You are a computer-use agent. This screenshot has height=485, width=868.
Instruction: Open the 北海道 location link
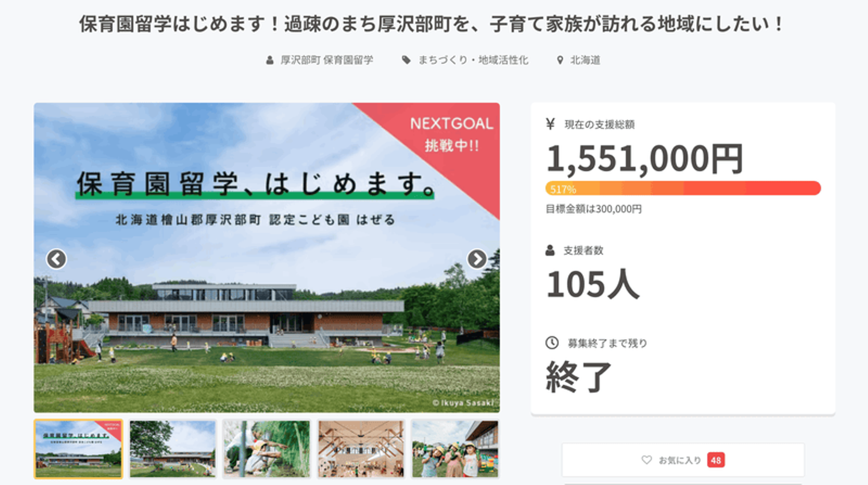[x=585, y=60]
